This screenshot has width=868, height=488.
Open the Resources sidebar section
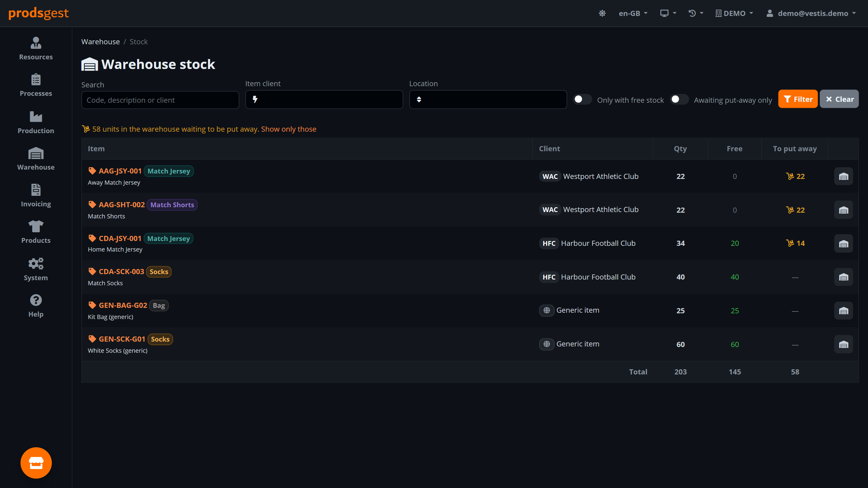pos(36,49)
